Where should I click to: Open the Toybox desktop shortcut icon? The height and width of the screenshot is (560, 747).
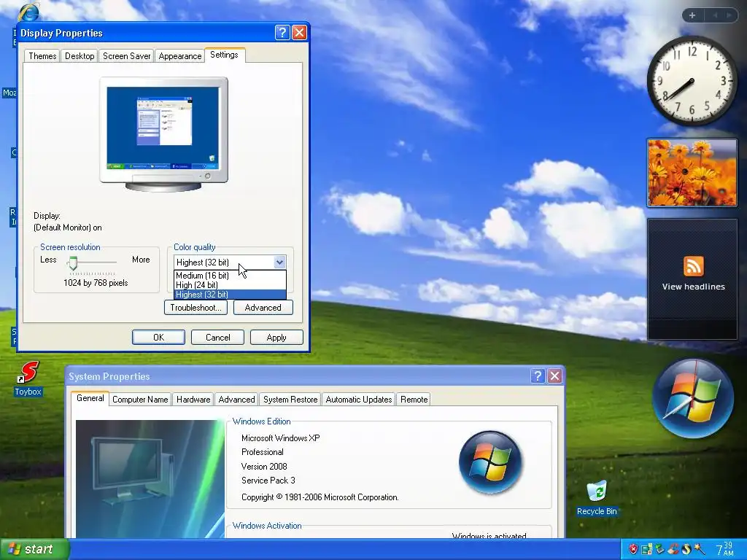pyautogui.click(x=28, y=372)
